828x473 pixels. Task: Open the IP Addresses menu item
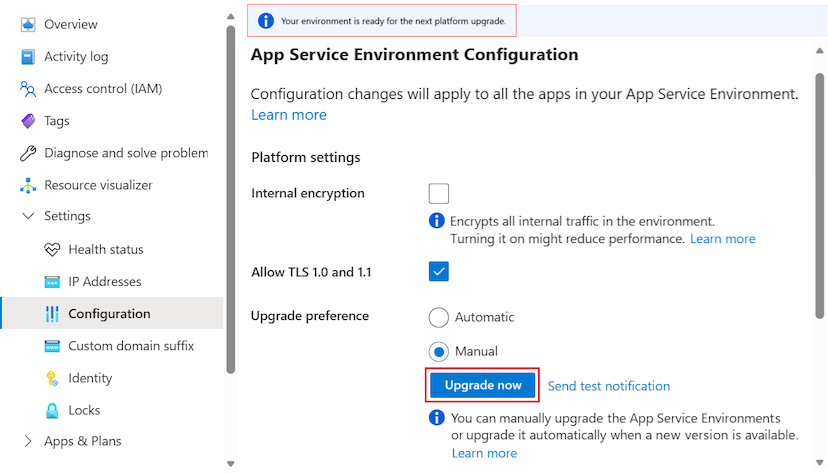(104, 282)
